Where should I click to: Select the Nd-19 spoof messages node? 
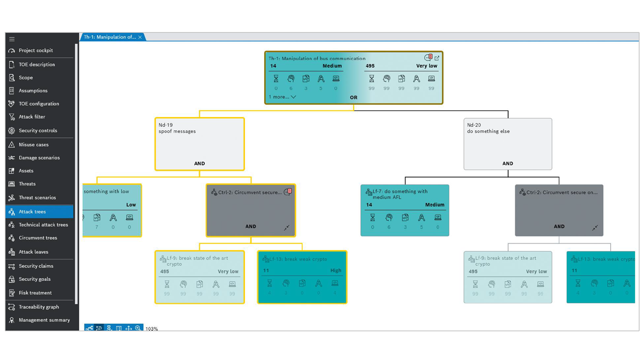point(200,144)
